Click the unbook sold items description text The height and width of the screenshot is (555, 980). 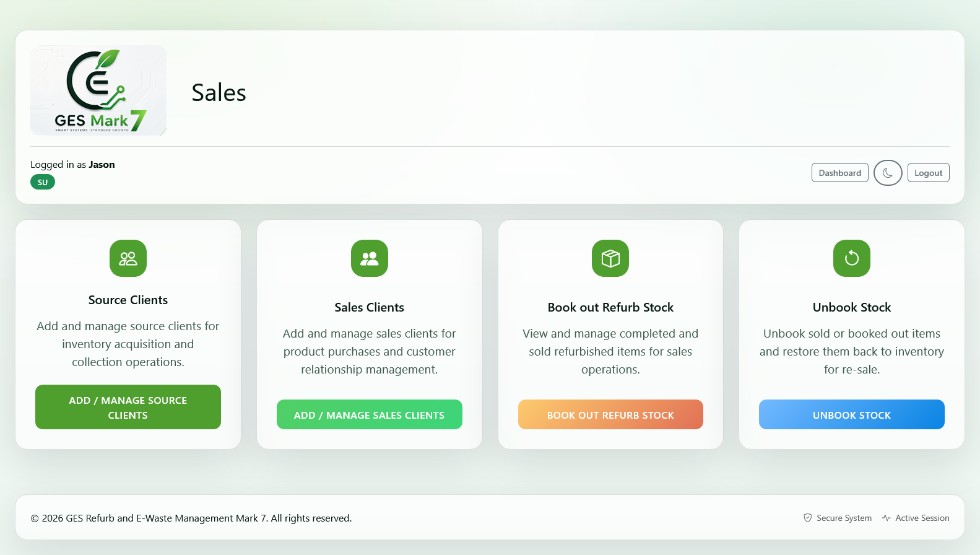pos(852,351)
